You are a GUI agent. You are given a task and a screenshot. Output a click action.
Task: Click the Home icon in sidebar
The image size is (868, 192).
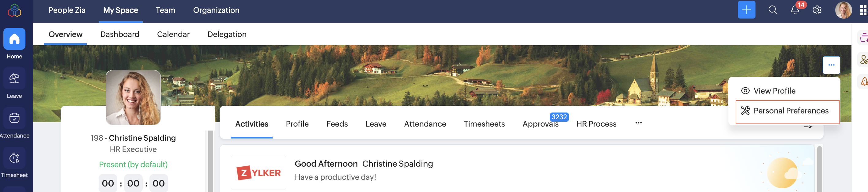coord(14,39)
